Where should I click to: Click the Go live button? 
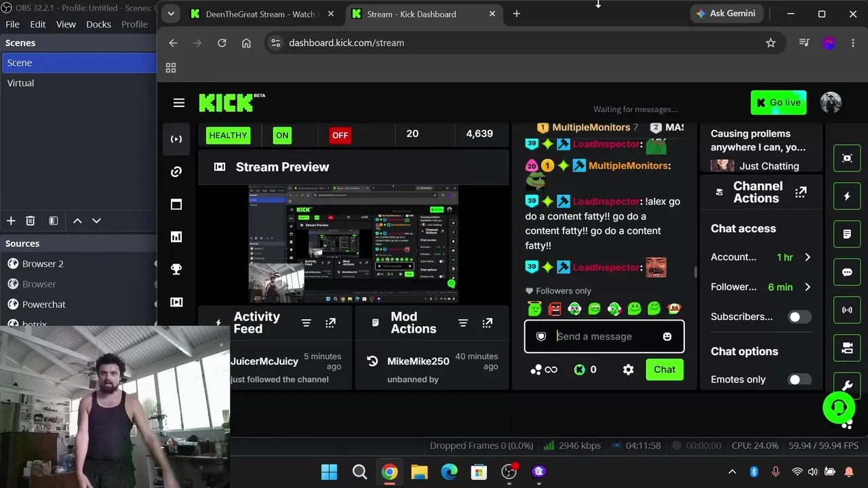[778, 102]
